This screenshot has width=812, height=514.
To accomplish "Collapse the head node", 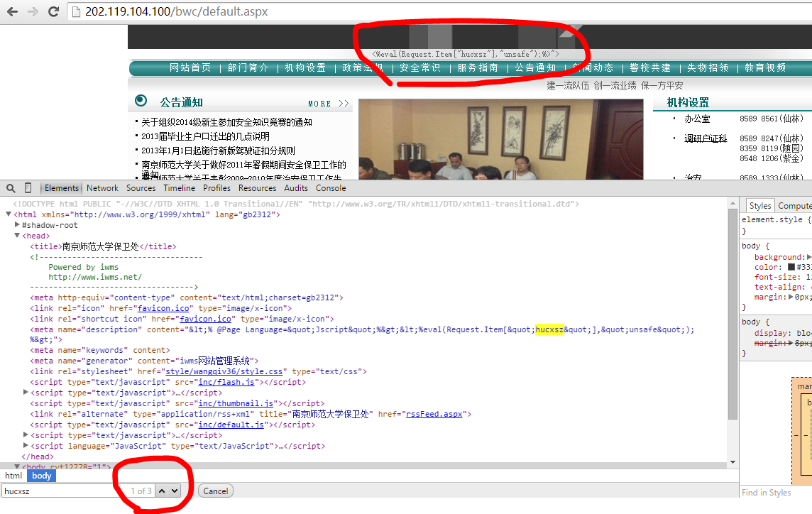I will point(17,235).
